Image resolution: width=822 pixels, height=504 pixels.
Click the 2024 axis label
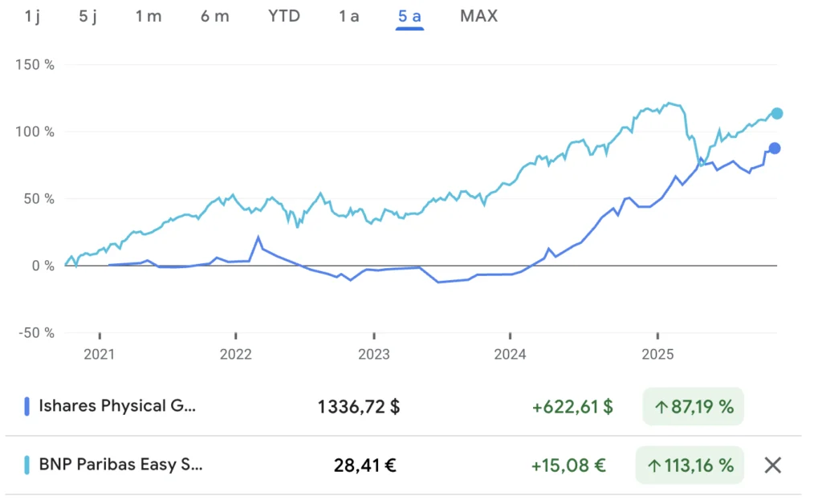point(510,355)
